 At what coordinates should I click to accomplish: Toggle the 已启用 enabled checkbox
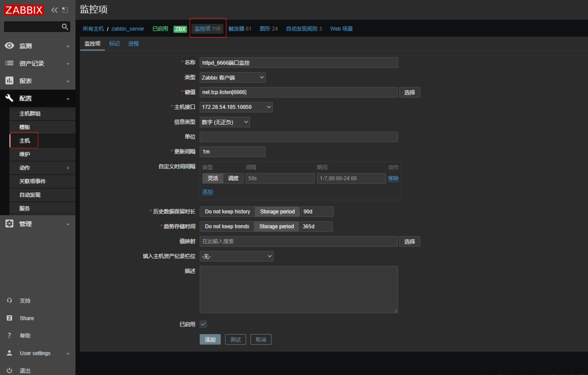point(203,324)
